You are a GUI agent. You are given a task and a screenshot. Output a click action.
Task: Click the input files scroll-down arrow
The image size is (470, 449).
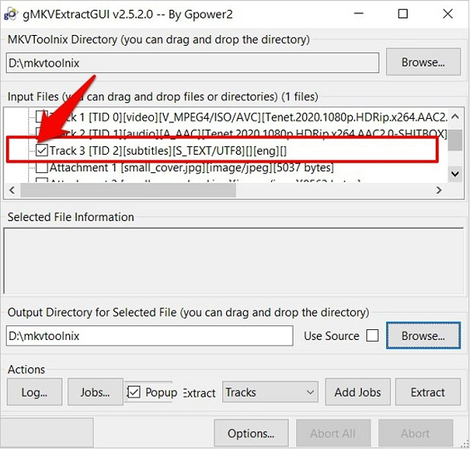[455, 174]
